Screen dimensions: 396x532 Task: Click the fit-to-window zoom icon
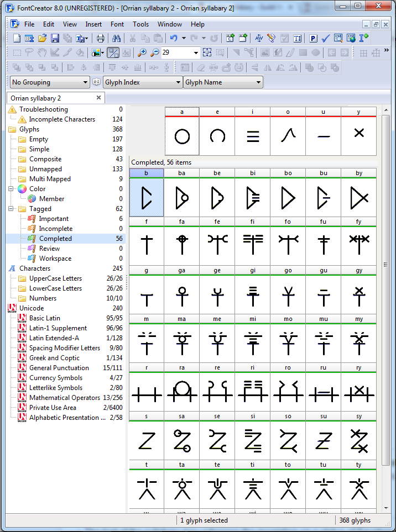[207, 52]
